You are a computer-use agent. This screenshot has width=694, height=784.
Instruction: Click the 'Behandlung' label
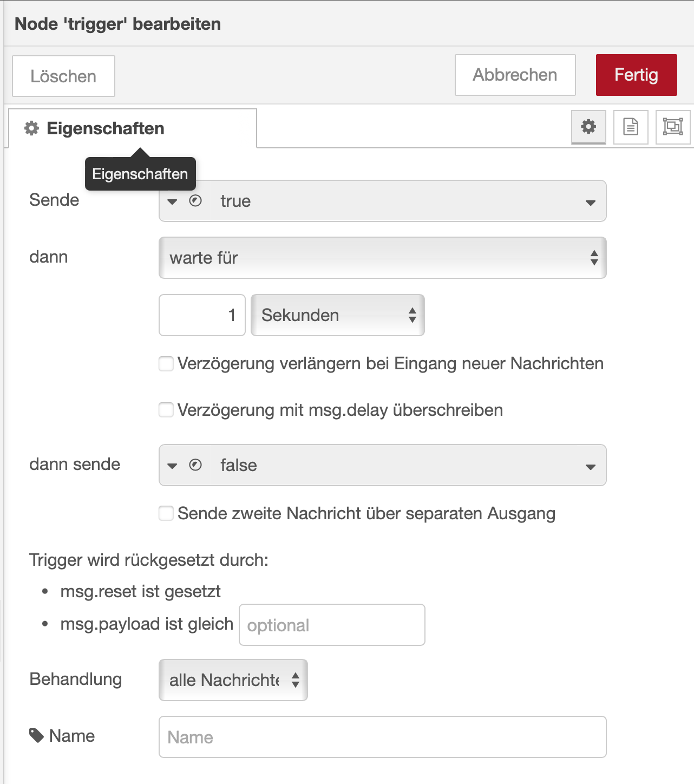76,679
